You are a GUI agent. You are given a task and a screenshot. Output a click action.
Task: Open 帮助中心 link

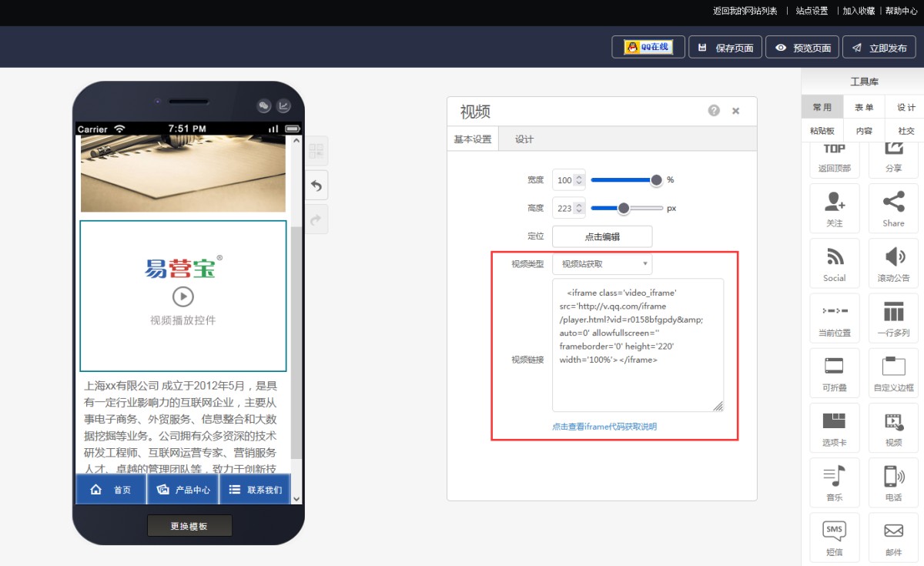click(901, 11)
